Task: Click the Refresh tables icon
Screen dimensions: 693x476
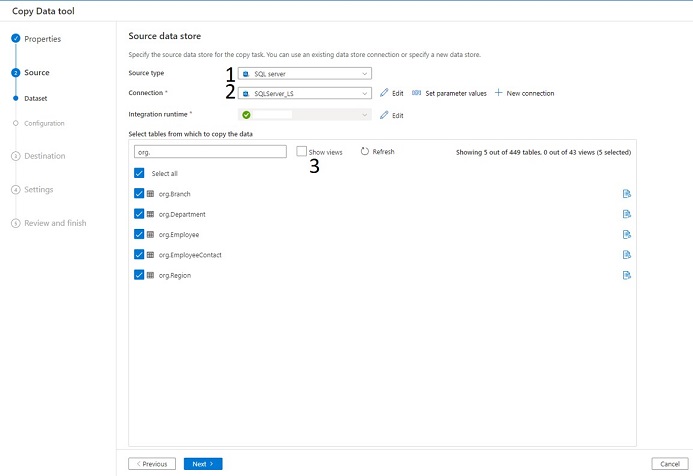Action: click(x=365, y=152)
